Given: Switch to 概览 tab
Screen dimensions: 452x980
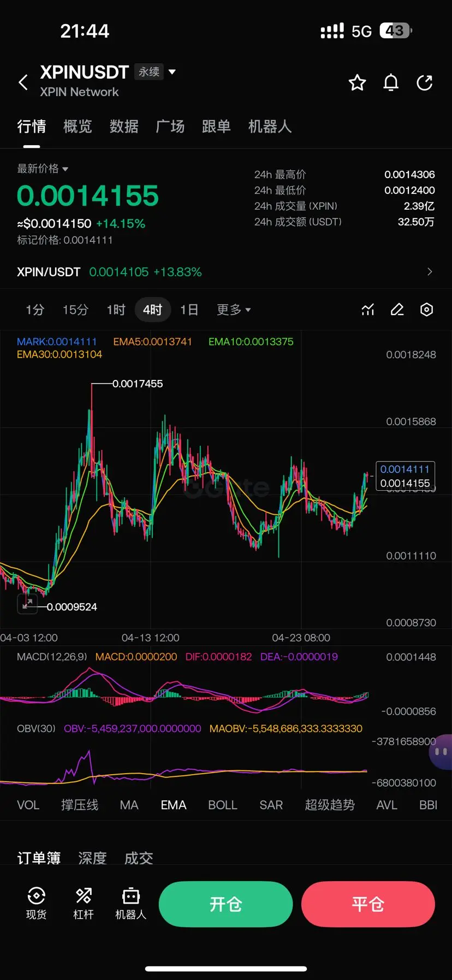Looking at the screenshot, I should tap(78, 127).
